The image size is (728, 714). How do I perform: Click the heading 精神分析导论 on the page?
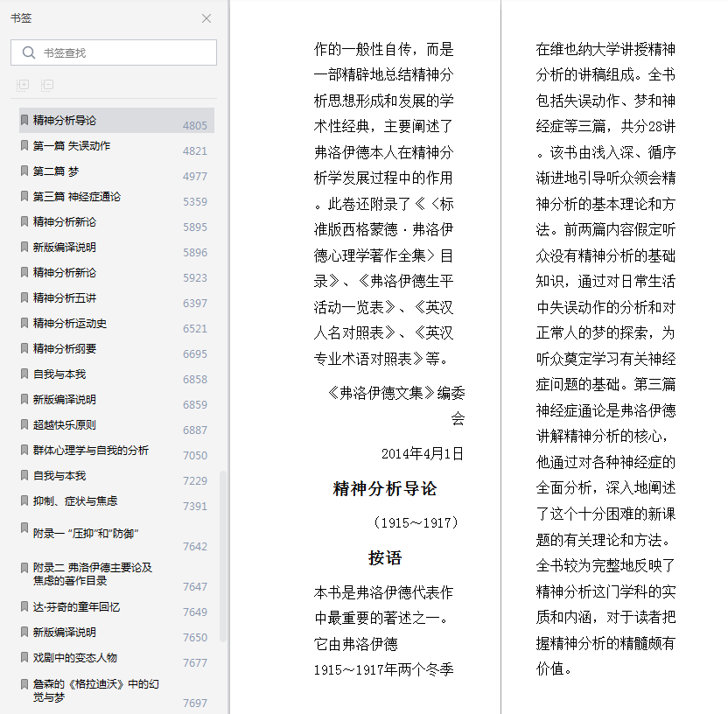(x=384, y=489)
